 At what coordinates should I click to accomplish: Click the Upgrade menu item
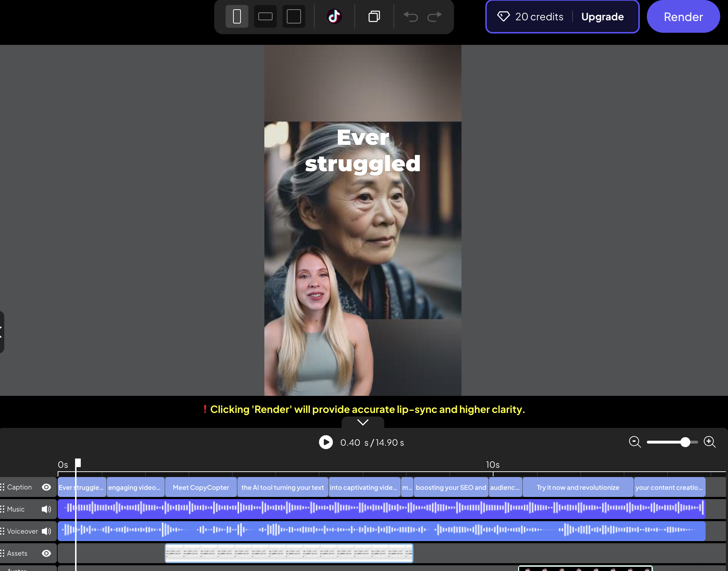point(602,16)
